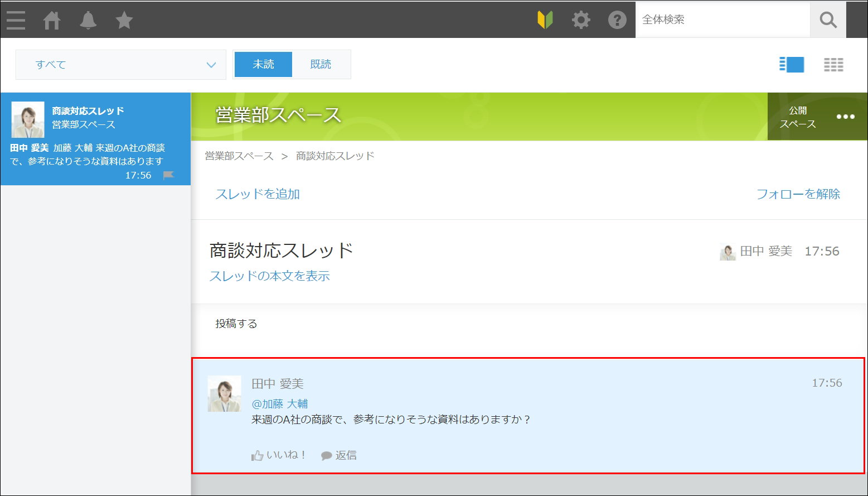
Task: Switch to grid view layout
Action: [833, 64]
